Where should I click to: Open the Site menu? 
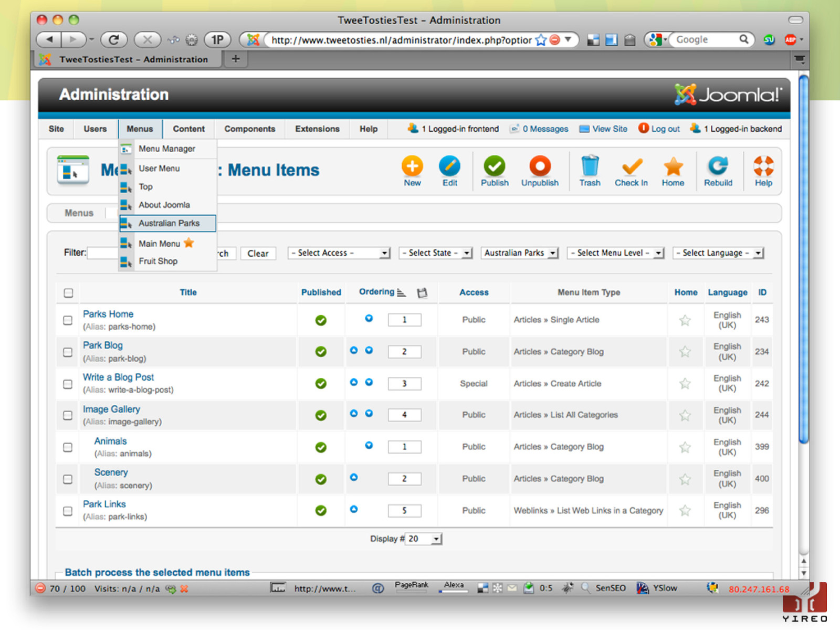56,129
